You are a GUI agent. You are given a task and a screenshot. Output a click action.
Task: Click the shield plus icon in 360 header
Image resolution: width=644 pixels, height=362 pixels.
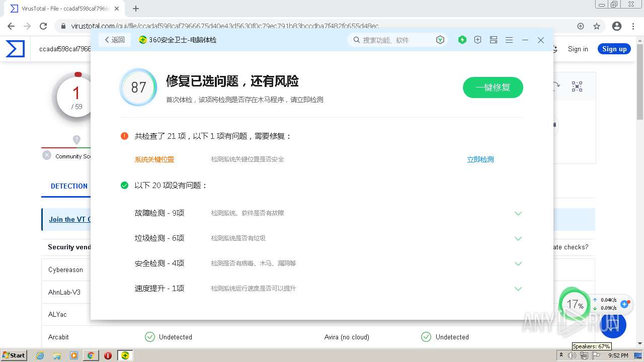pyautogui.click(x=478, y=40)
